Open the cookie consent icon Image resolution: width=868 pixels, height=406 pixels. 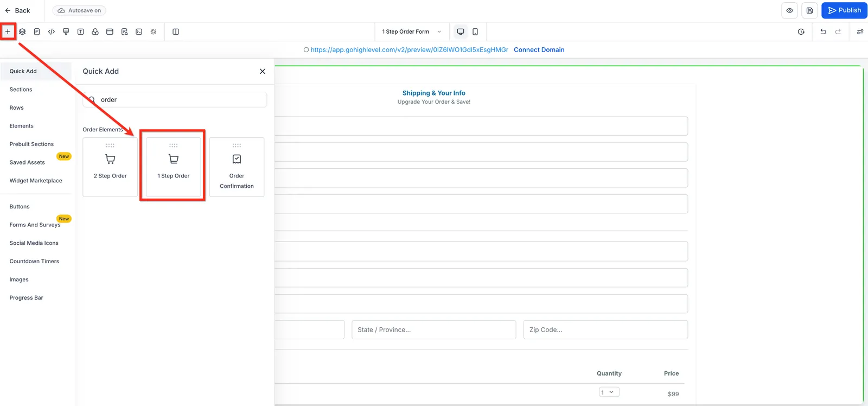pos(154,31)
